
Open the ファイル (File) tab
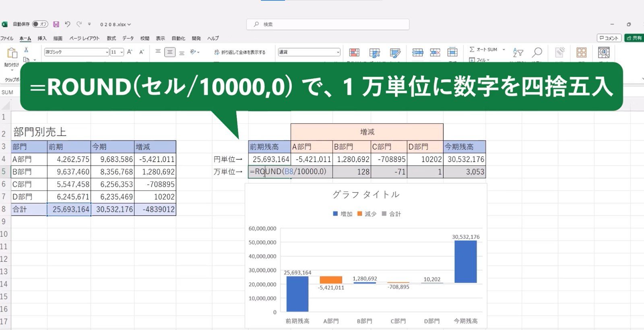coord(7,38)
